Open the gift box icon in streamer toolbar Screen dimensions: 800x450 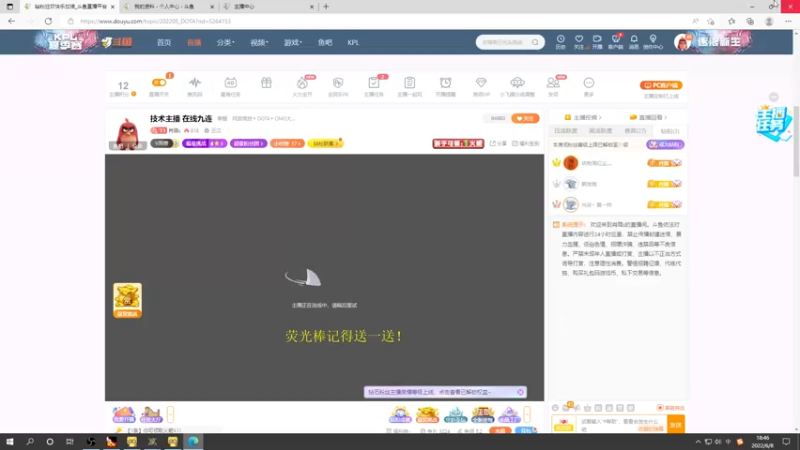point(266,83)
